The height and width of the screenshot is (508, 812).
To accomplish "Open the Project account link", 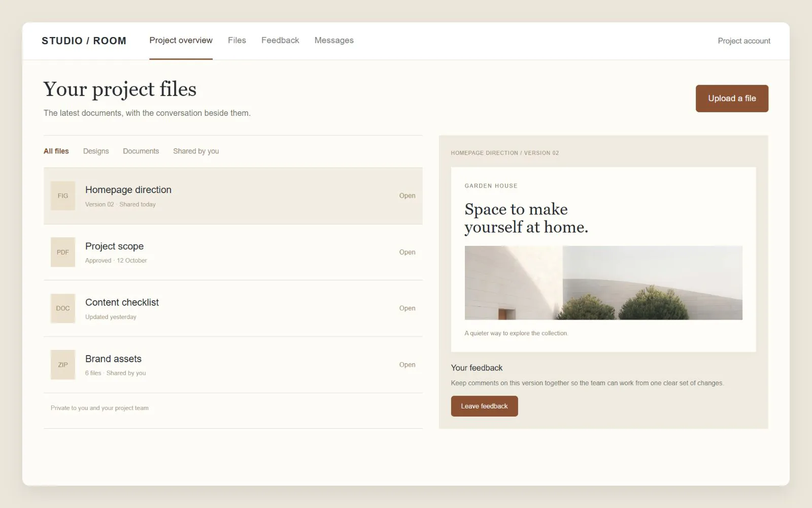I will pos(744,41).
